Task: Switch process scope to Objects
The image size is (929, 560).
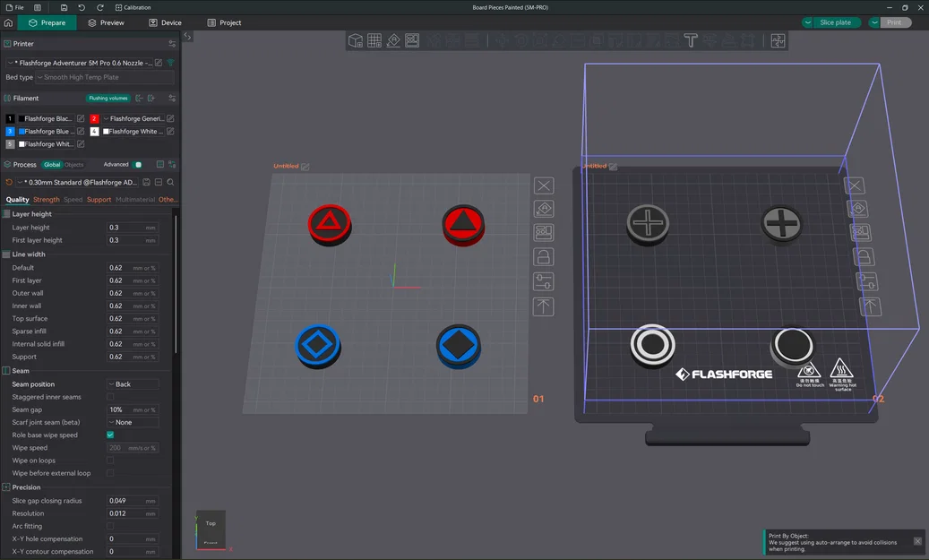Action: [74, 165]
